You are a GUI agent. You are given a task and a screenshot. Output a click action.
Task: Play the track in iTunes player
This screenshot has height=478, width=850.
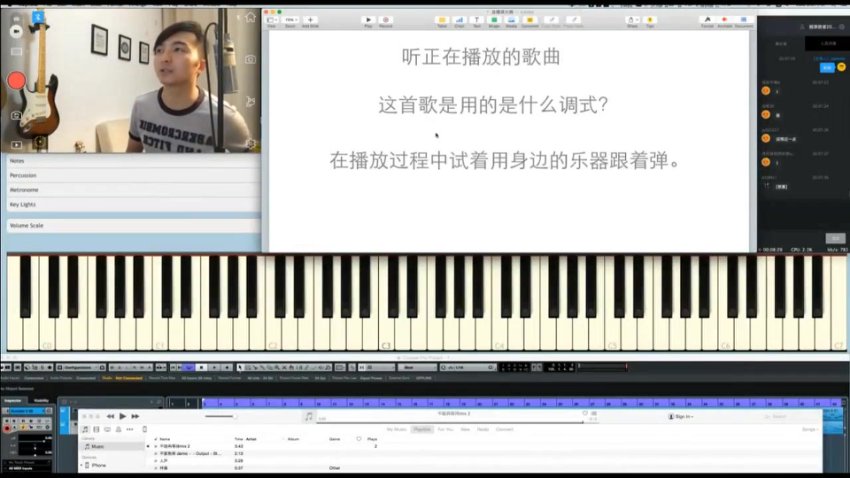[x=123, y=416]
